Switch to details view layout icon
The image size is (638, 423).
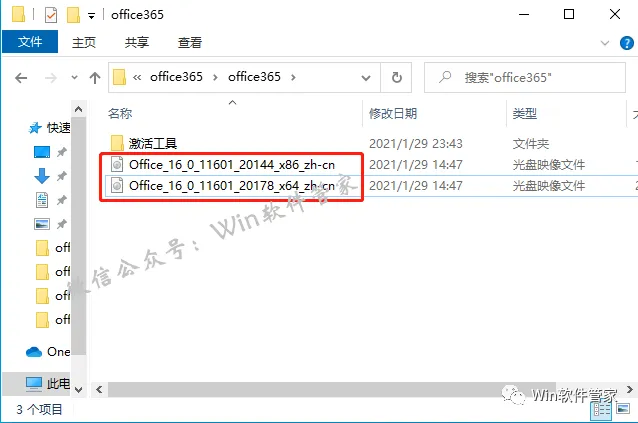[x=602, y=410]
